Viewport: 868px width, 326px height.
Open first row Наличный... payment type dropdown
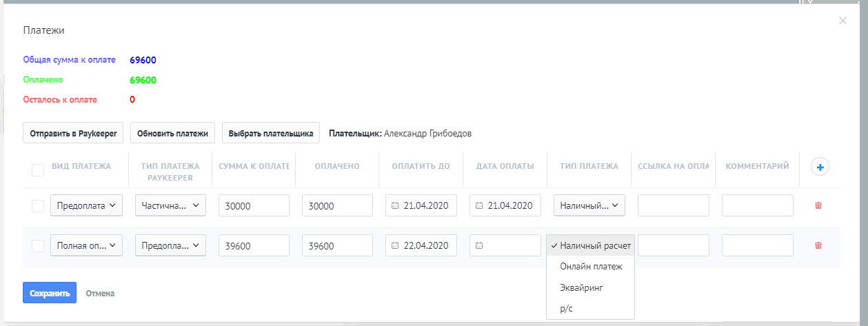click(x=589, y=205)
